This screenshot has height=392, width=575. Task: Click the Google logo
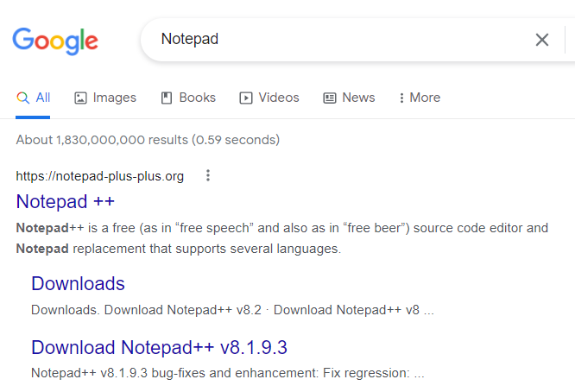click(x=55, y=41)
